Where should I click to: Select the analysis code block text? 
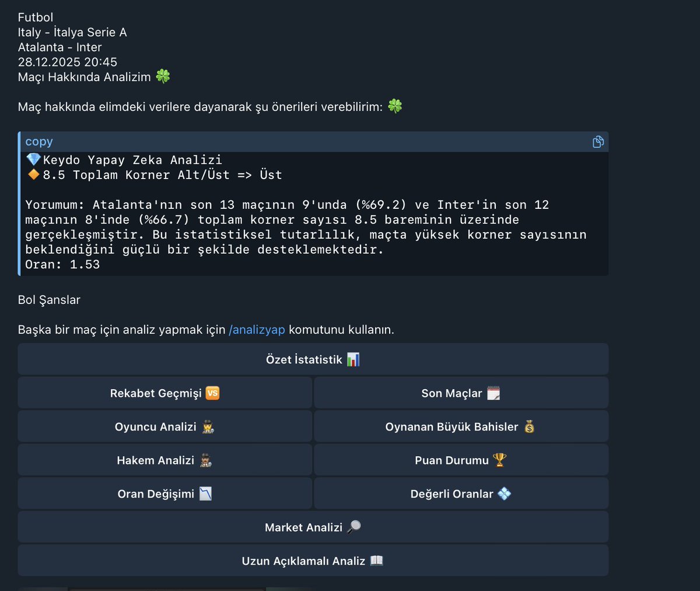click(313, 214)
